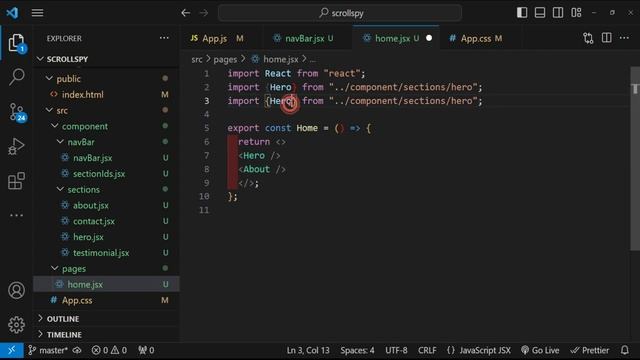Open contact.jsx file
640x360 pixels.
point(106,221)
